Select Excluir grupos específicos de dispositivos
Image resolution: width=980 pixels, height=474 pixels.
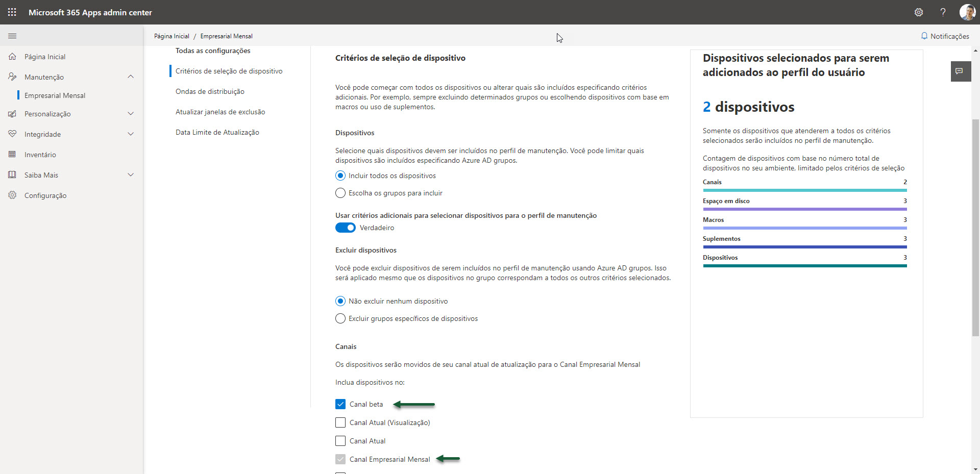(340, 319)
